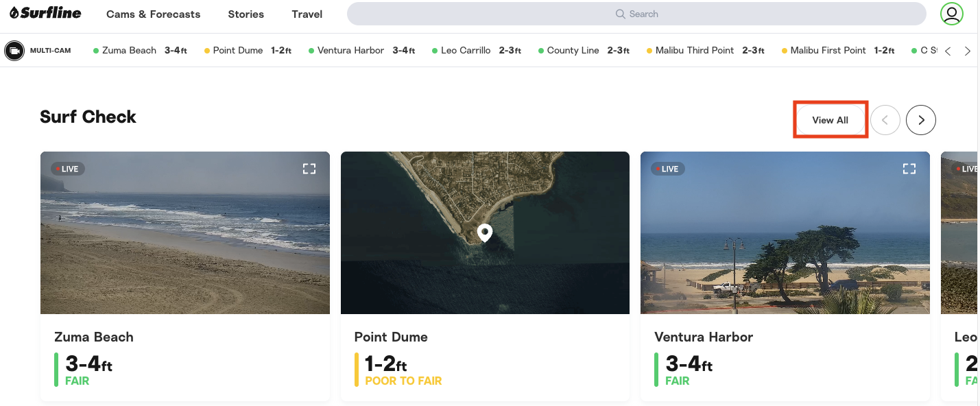Screen dimensions: 980x406
Task: Expand Zuma Beach cam to fullscreen
Action: coord(309,169)
